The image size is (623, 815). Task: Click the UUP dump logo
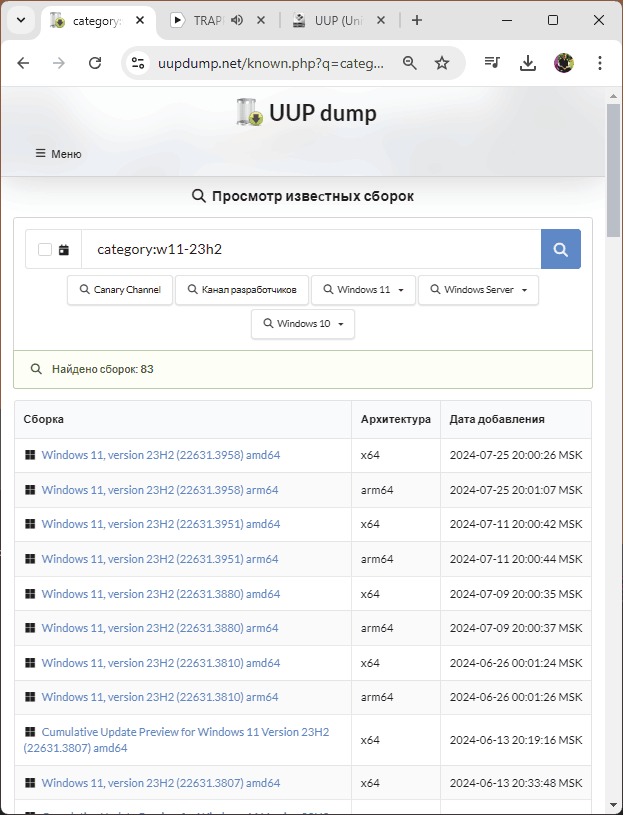pos(307,113)
